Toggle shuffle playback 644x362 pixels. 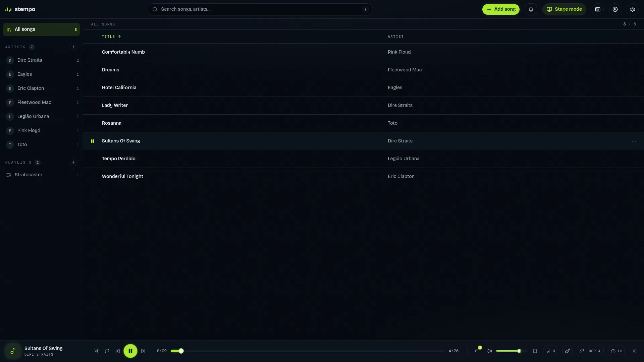click(x=96, y=351)
